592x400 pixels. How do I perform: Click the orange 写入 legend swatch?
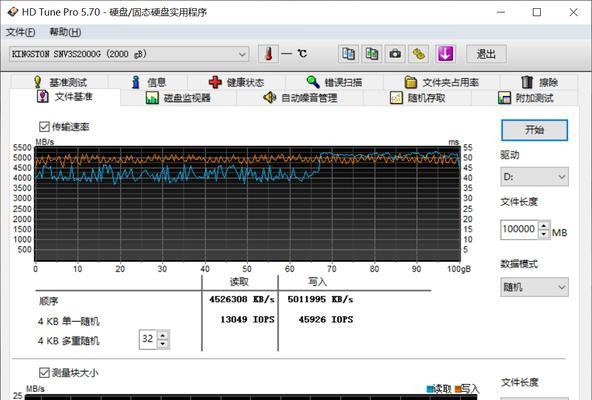click(x=458, y=389)
